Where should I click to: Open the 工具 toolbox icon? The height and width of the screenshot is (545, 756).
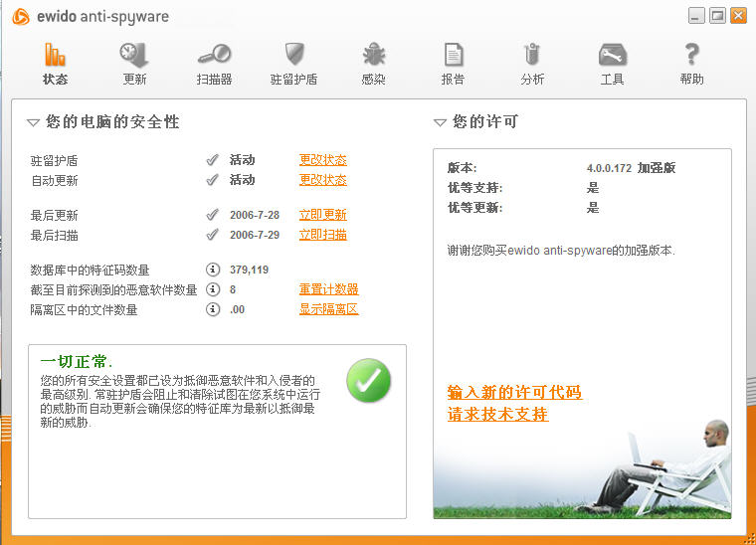[613, 55]
